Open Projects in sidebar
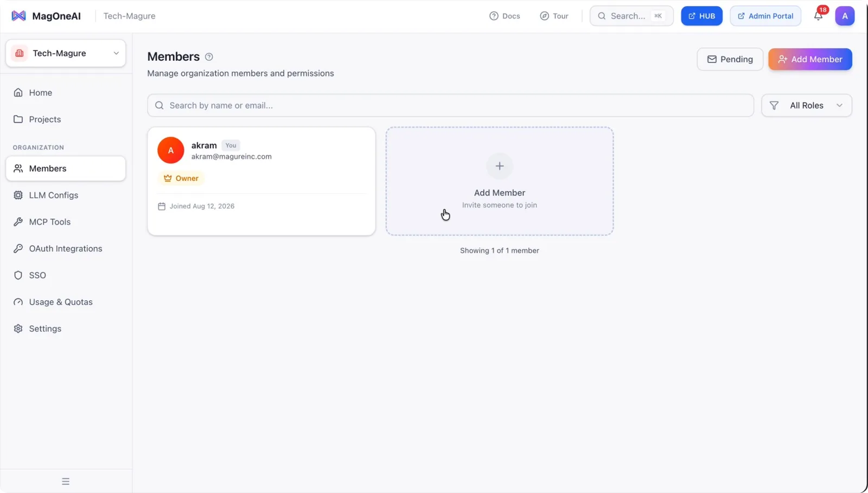The width and height of the screenshot is (868, 493). click(66, 119)
